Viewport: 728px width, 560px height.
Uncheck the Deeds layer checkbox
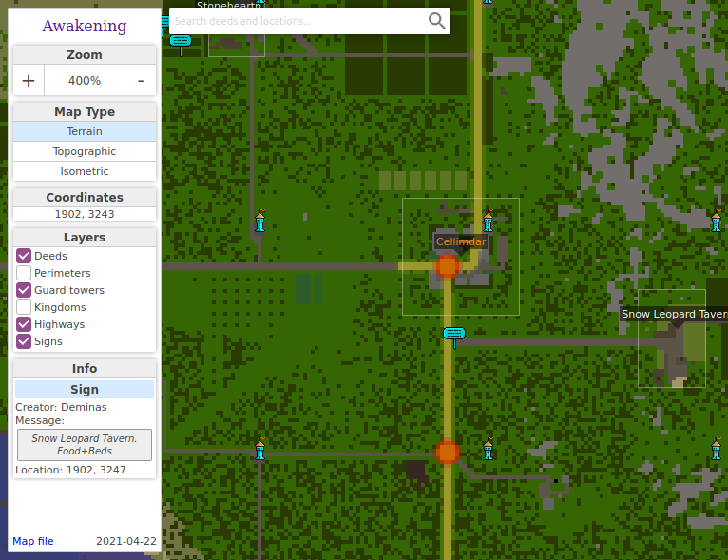(x=24, y=256)
